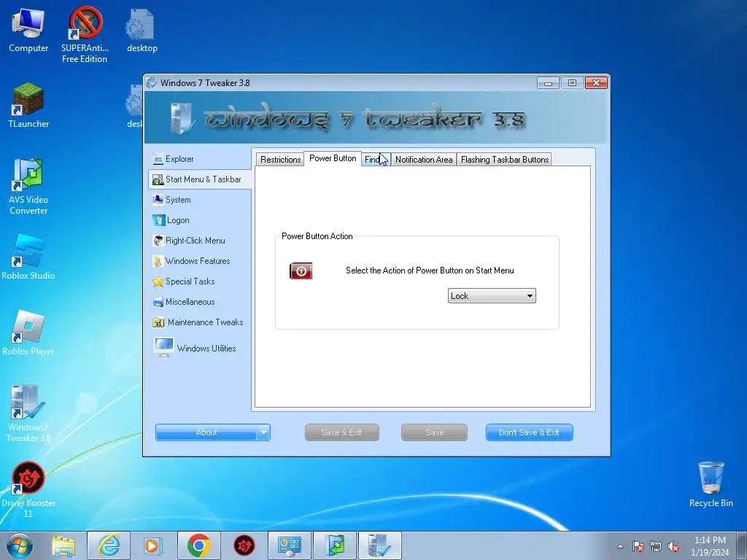Close the Windows 7 Tweaker window

[x=596, y=83]
